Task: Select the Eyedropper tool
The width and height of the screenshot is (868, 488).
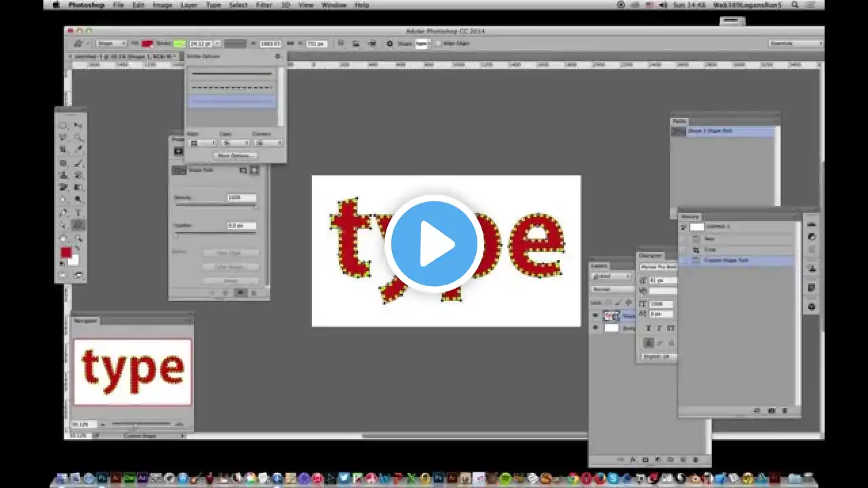Action: pyautogui.click(x=78, y=150)
